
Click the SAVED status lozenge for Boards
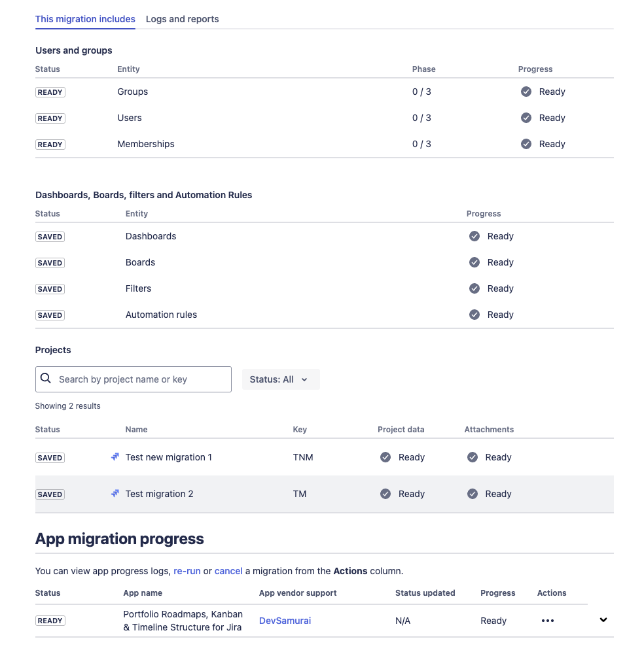(x=50, y=263)
